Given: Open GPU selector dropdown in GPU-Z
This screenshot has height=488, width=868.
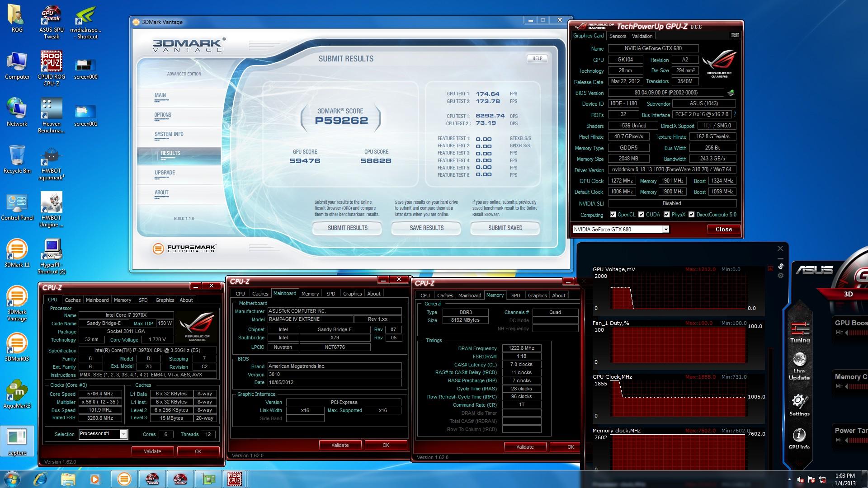Looking at the screenshot, I should pyautogui.click(x=621, y=230).
